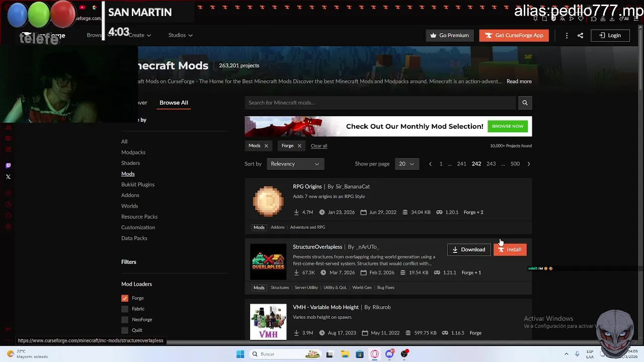
Task: Select Worlds category
Action: pos(129,206)
